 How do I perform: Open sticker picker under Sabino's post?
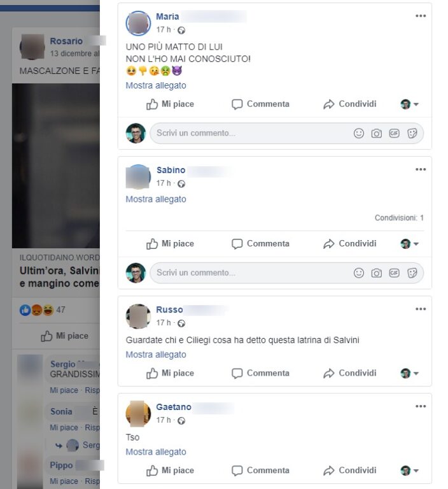click(412, 273)
